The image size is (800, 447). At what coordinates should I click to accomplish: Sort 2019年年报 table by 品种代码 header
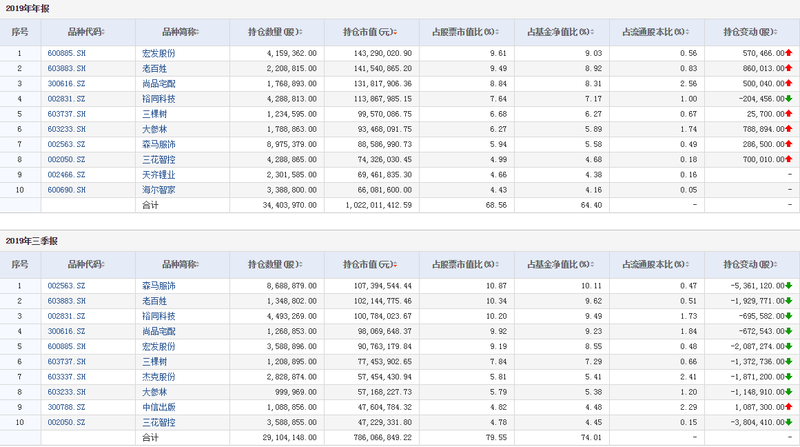click(86, 32)
